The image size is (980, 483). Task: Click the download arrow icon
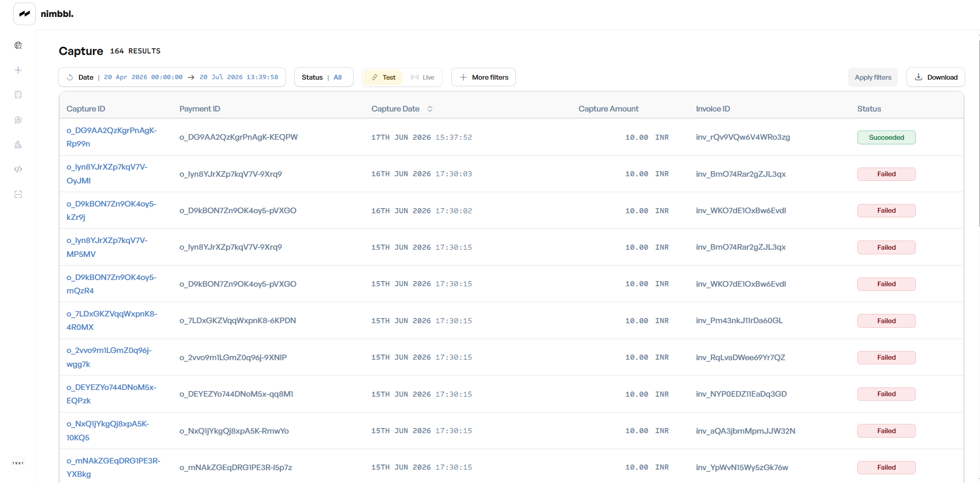point(918,77)
